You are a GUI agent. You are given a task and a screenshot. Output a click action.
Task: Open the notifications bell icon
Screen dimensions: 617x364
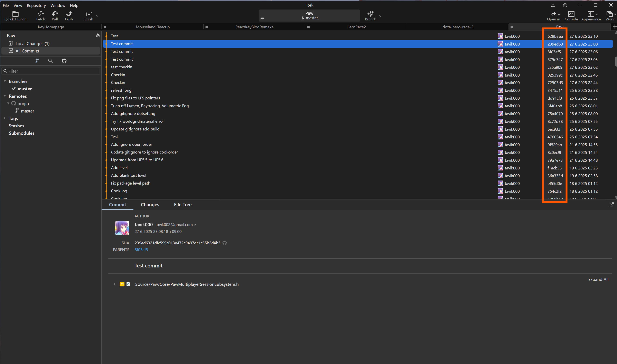point(553,5)
